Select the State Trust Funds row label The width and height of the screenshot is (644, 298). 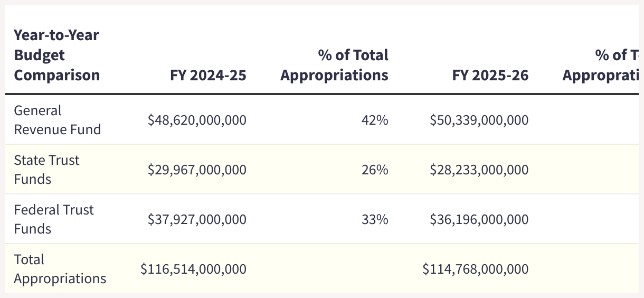[46, 170]
